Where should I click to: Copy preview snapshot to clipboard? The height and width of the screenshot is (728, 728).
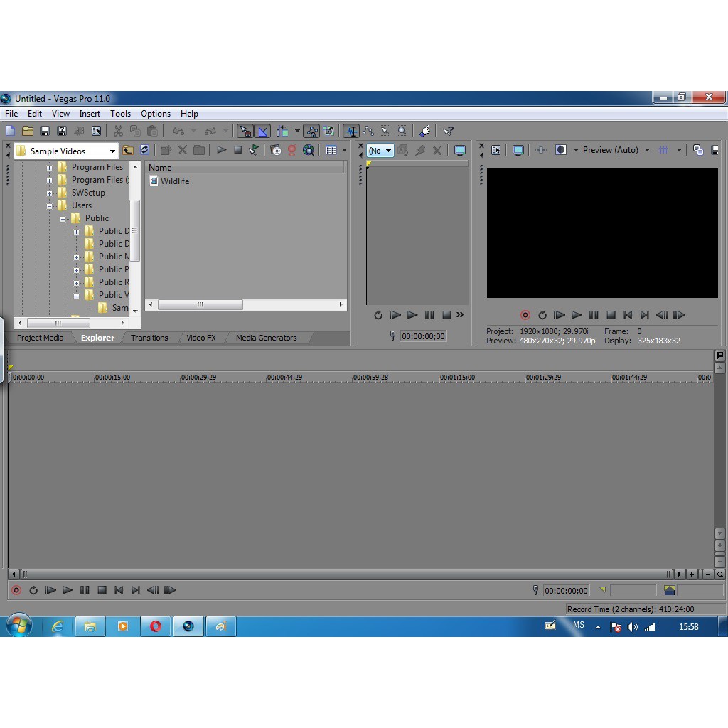coord(698,150)
